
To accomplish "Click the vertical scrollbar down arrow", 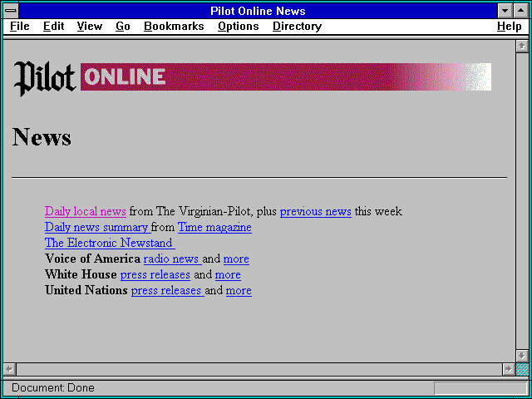I will pyautogui.click(x=522, y=356).
